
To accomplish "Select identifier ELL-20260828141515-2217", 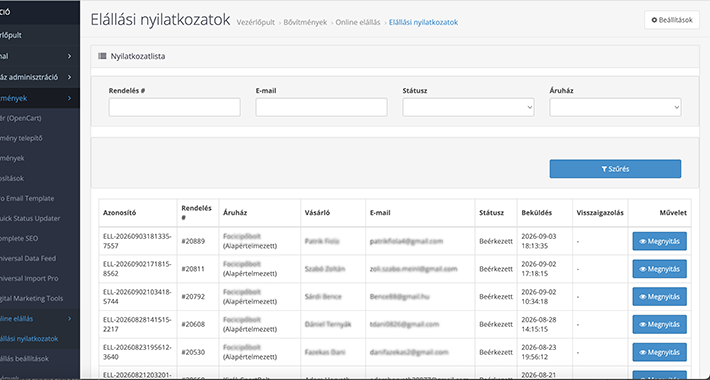I will point(138,324).
